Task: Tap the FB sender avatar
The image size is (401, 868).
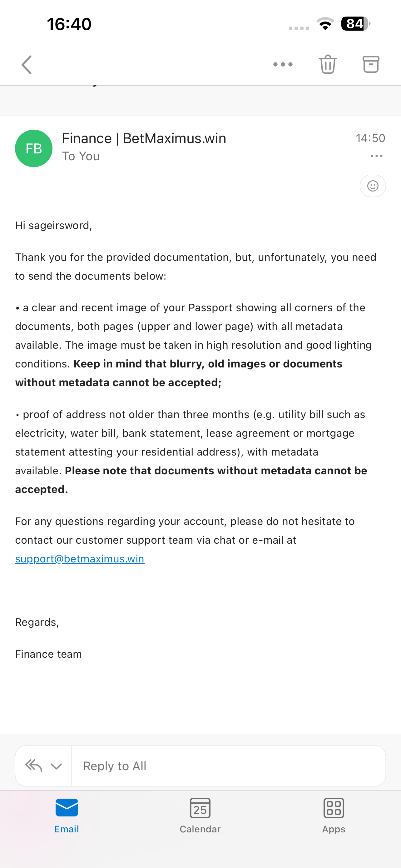Action: pyautogui.click(x=34, y=148)
